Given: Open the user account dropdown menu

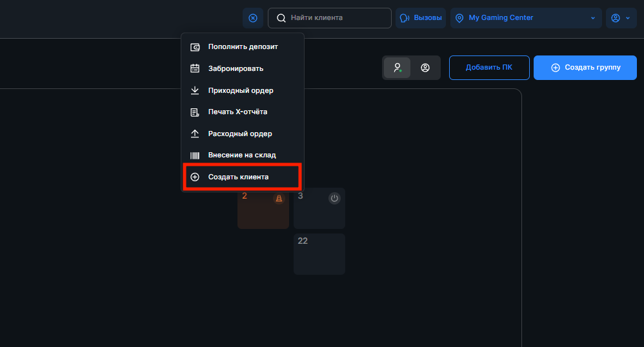Looking at the screenshot, I should [621, 18].
